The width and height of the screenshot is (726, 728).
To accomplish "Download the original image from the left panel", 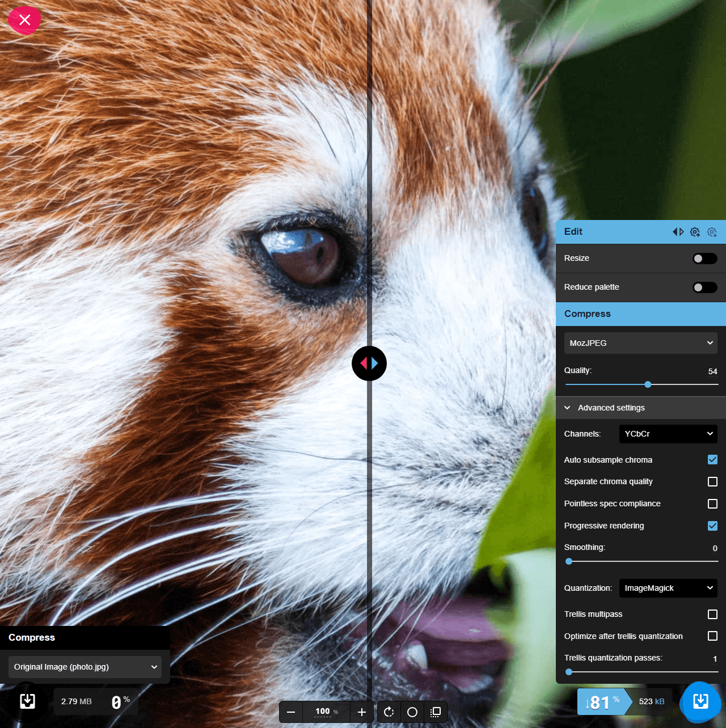I will tap(27, 701).
